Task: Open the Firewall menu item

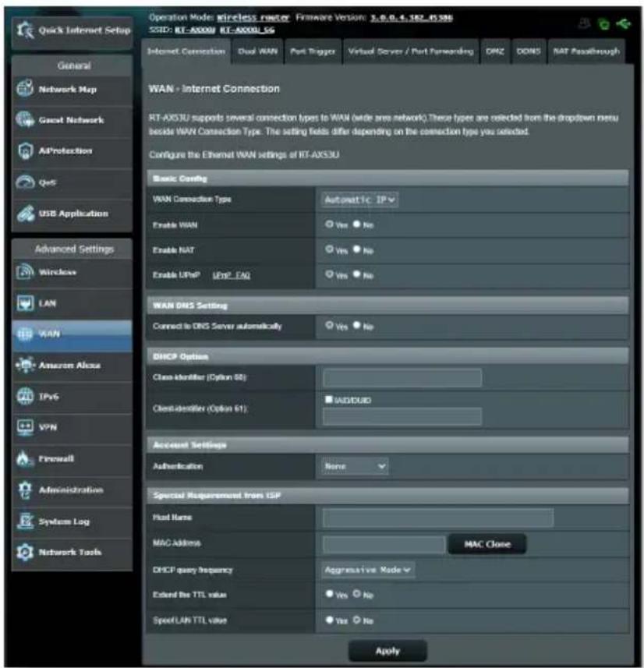Action: click(72, 459)
